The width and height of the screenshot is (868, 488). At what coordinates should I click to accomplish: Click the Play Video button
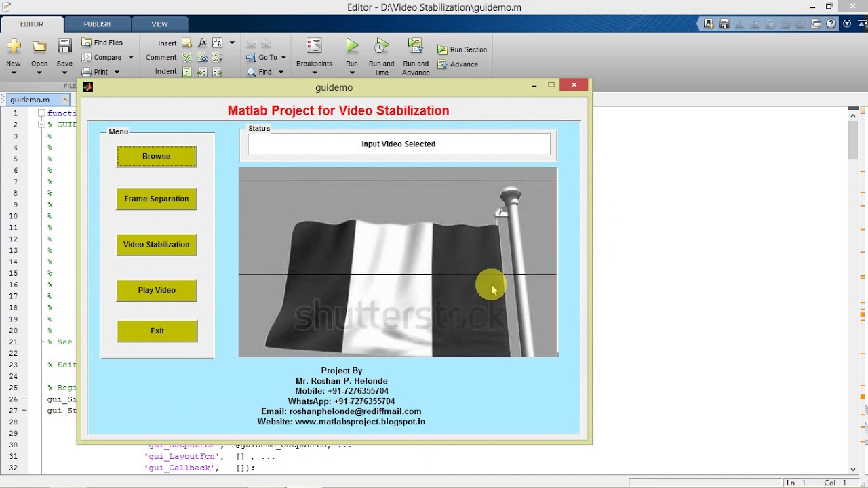tap(157, 290)
